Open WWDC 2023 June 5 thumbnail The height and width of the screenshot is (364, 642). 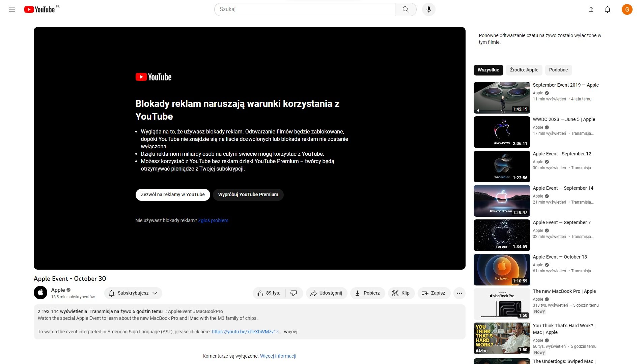point(502,132)
